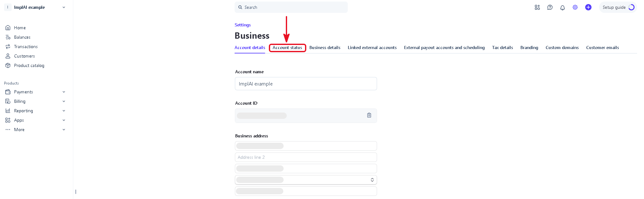Open the Setup guide button
Screen dimensions: 644x199
618,7
